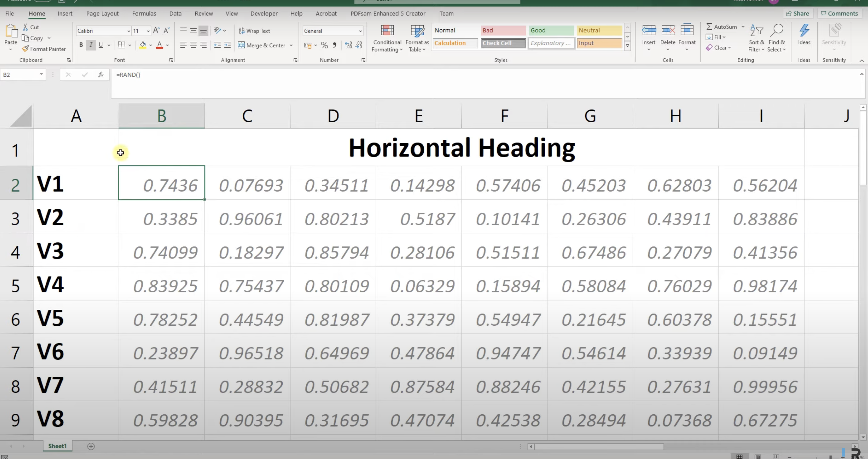Click the Share button
This screenshot has width=868, height=459.
click(x=797, y=14)
